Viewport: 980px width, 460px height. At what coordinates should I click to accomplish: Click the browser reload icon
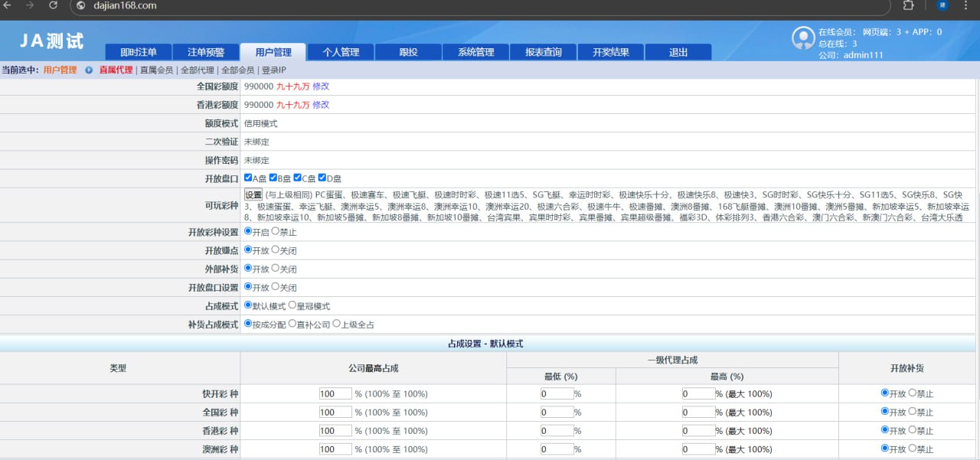tap(53, 5)
